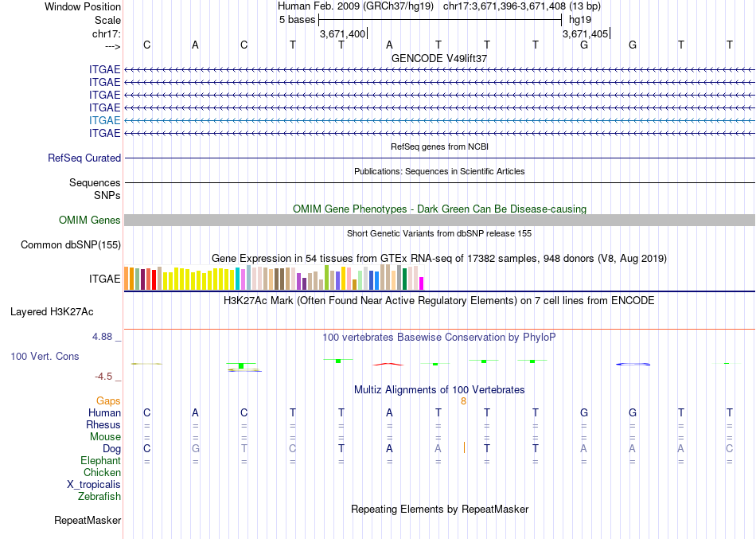Click the Elephant alignment row label
The width and height of the screenshot is (756, 539).
[x=101, y=460]
